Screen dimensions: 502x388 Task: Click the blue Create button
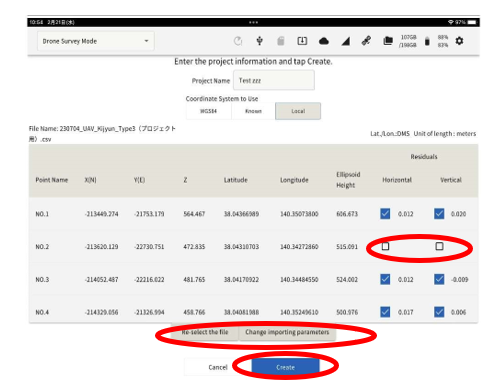point(285,367)
